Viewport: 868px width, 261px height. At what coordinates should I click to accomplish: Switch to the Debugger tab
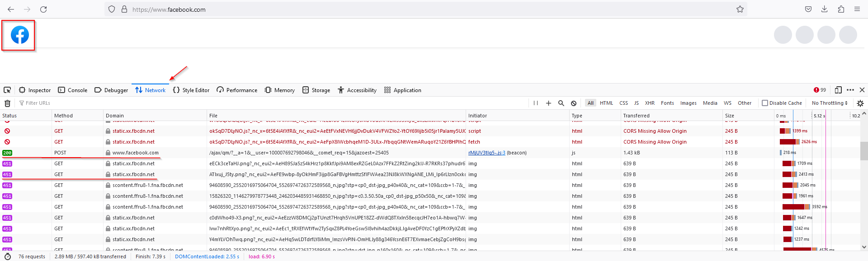tap(111, 90)
